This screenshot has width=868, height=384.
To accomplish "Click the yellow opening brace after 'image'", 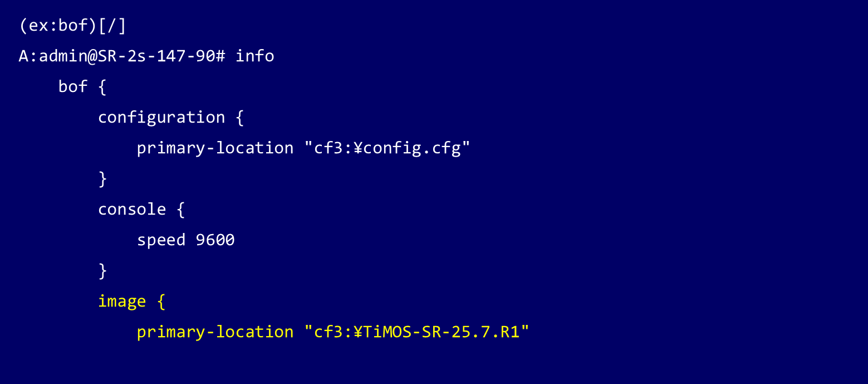I will [161, 302].
